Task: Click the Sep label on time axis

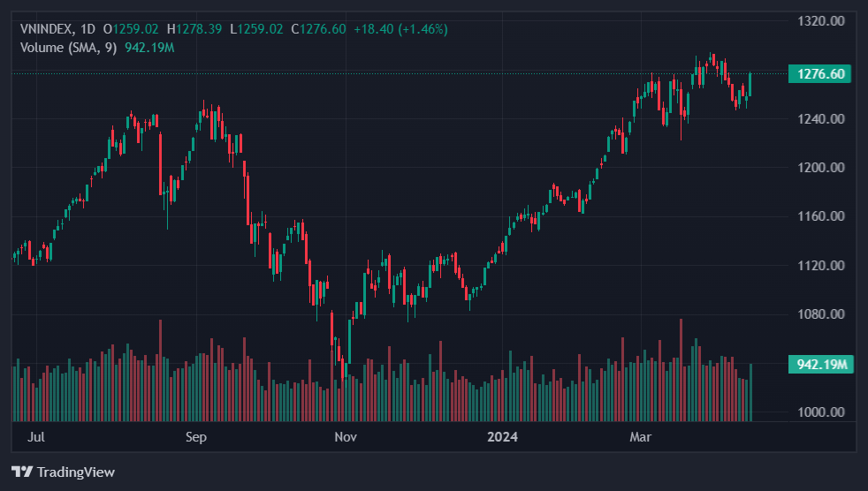Action: click(x=196, y=437)
